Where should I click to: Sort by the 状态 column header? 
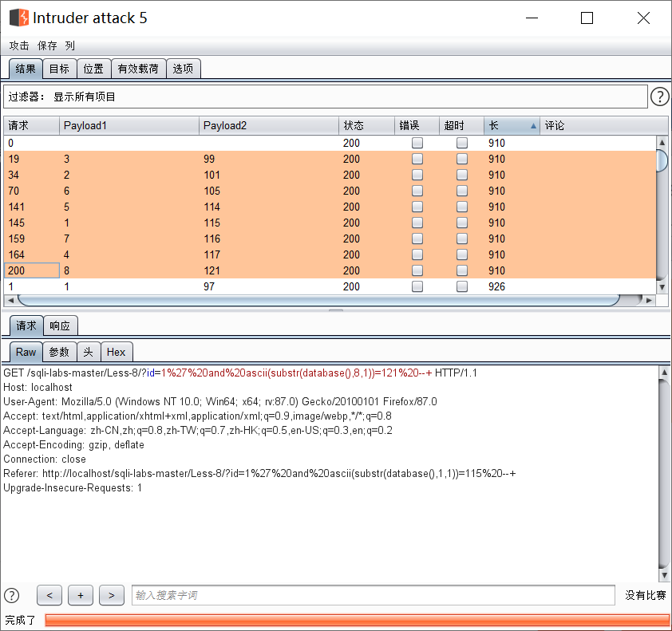tap(366, 125)
